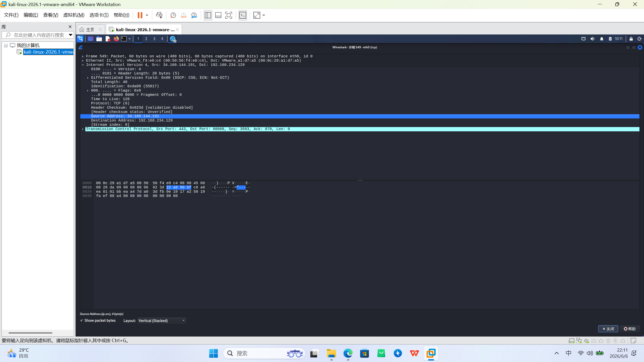The width and height of the screenshot is (644, 362).
Task: Open the 帮助(H) menu
Action: pyautogui.click(x=121, y=15)
